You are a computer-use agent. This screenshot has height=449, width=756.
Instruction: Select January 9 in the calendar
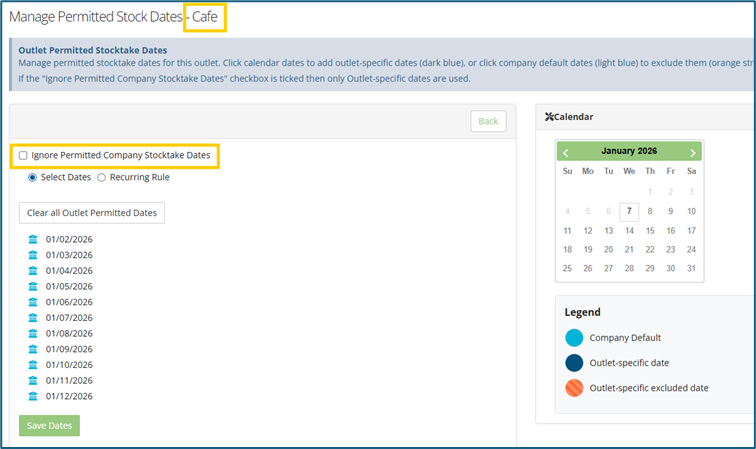click(671, 211)
